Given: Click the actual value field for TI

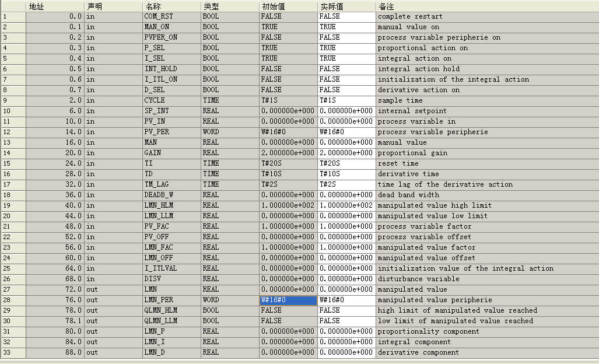Looking at the screenshot, I should pos(346,163).
